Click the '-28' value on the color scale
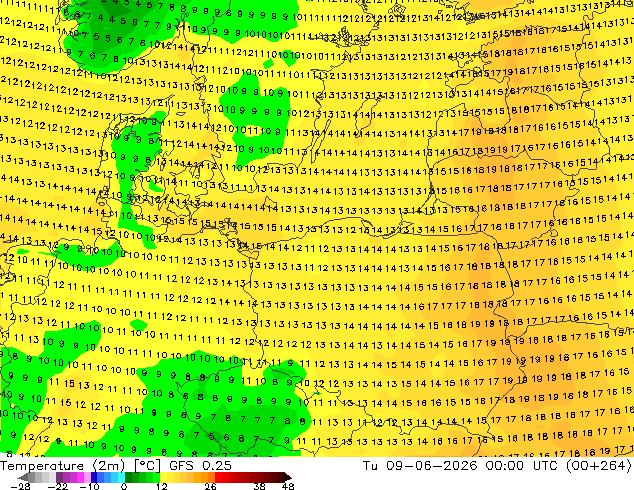Screen dimensions: 634x490 point(20,486)
